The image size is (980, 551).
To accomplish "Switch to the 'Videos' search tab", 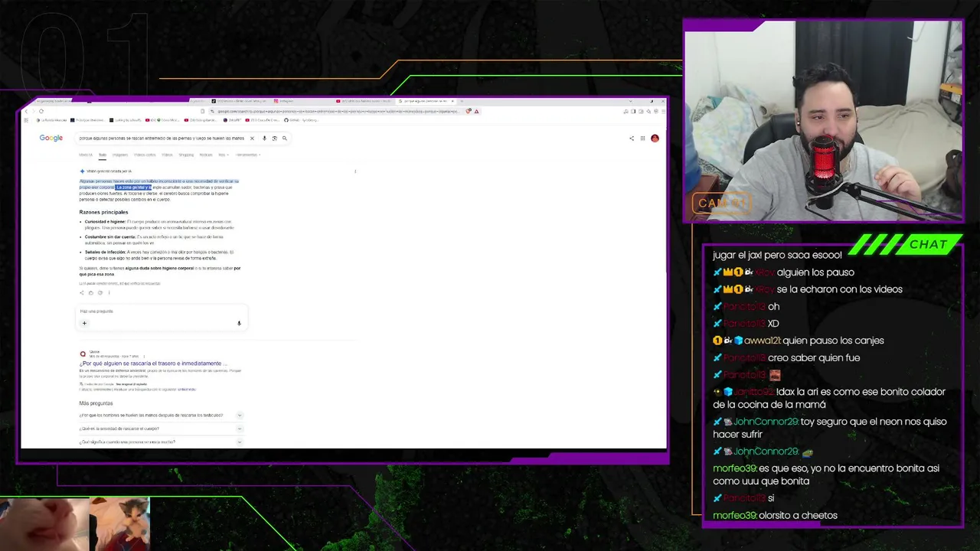I will 167,155.
